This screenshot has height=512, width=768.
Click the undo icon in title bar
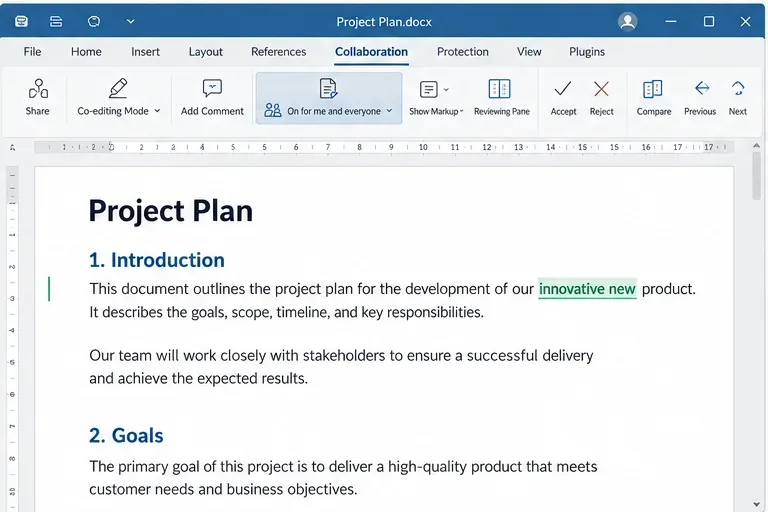click(94, 21)
